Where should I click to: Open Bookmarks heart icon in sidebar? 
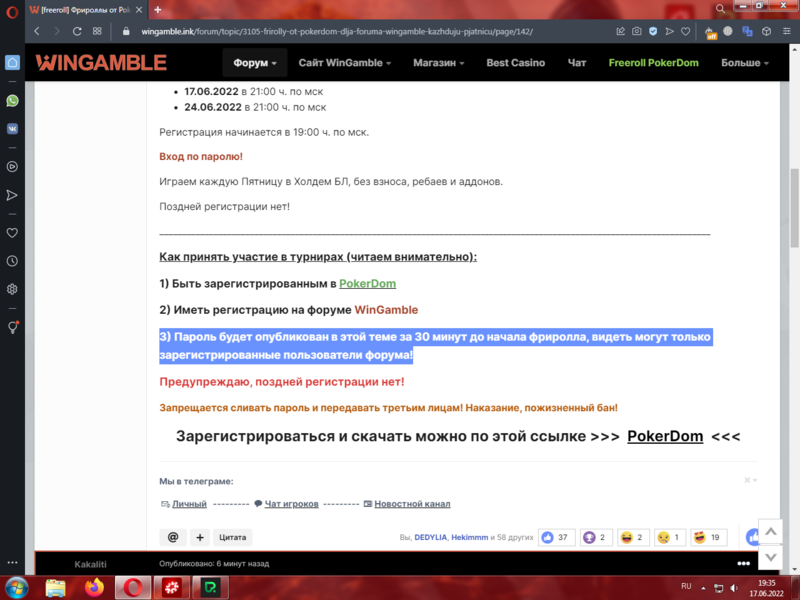coord(12,232)
